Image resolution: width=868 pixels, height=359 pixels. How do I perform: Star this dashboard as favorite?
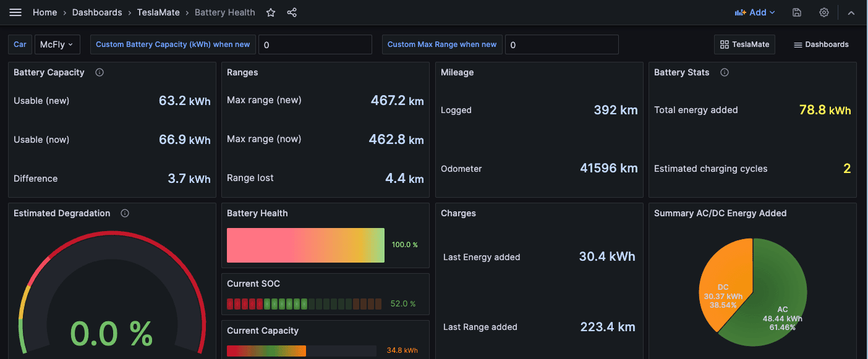pos(270,12)
